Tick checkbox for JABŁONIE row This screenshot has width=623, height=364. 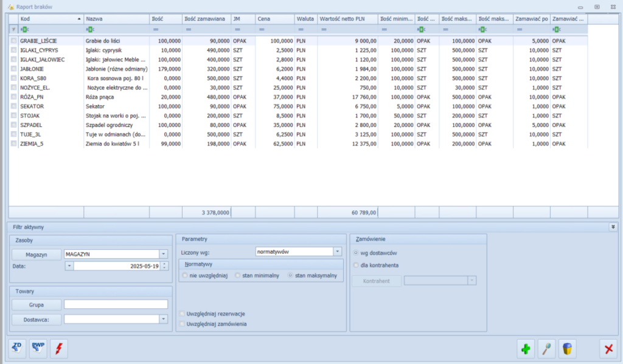(14, 69)
